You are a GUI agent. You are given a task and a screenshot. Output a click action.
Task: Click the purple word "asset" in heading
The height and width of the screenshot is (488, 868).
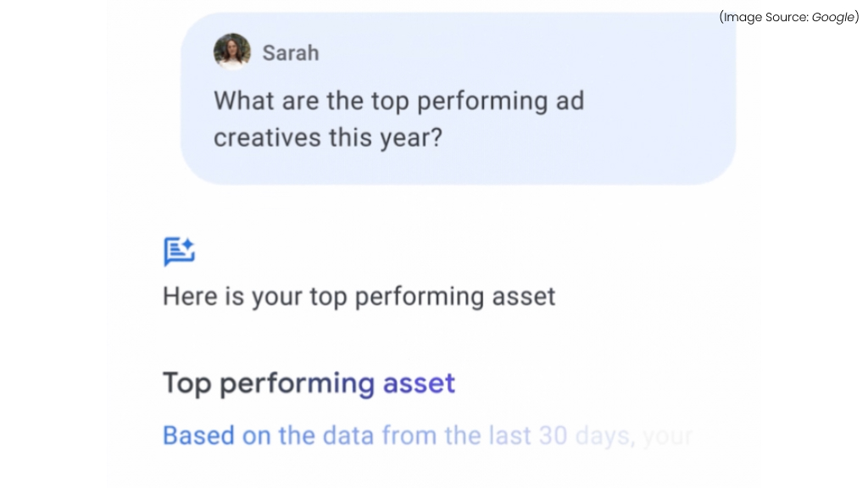(x=419, y=383)
